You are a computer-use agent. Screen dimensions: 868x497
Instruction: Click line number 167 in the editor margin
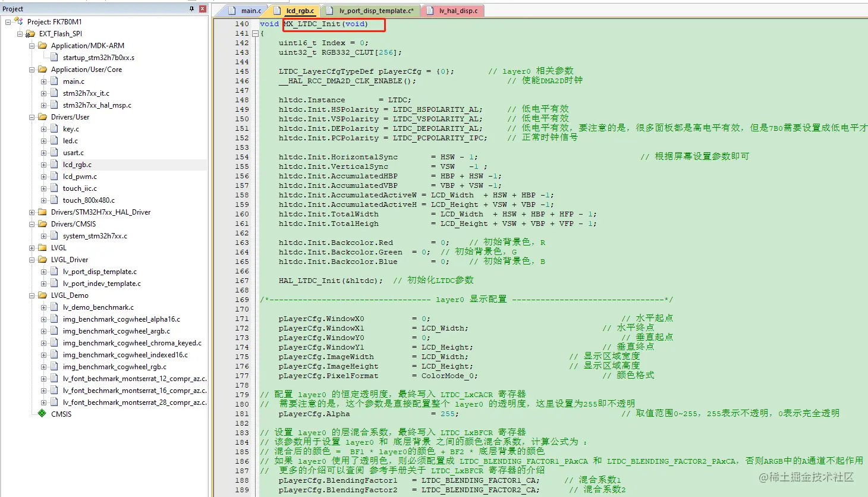click(x=242, y=281)
